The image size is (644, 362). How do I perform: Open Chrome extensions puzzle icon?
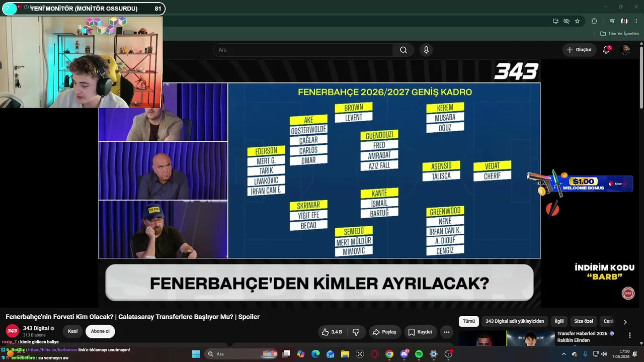click(594, 21)
